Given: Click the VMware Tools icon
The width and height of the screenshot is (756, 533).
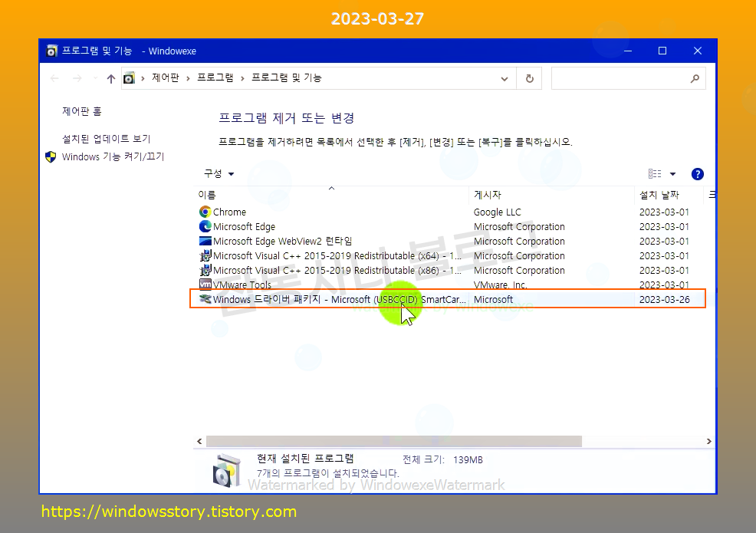Looking at the screenshot, I should tap(205, 284).
